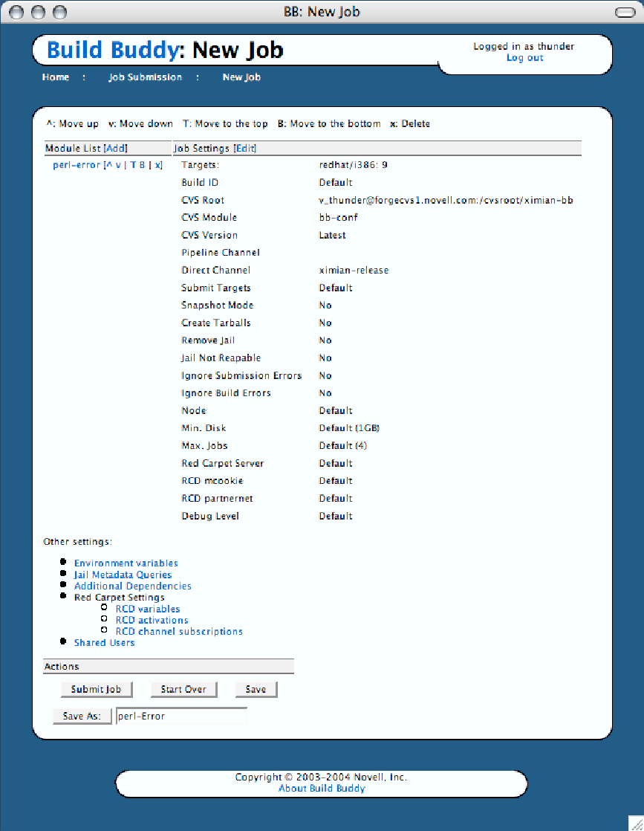644x831 pixels.
Task: Open About Build Buddy link
Action: coord(322,789)
